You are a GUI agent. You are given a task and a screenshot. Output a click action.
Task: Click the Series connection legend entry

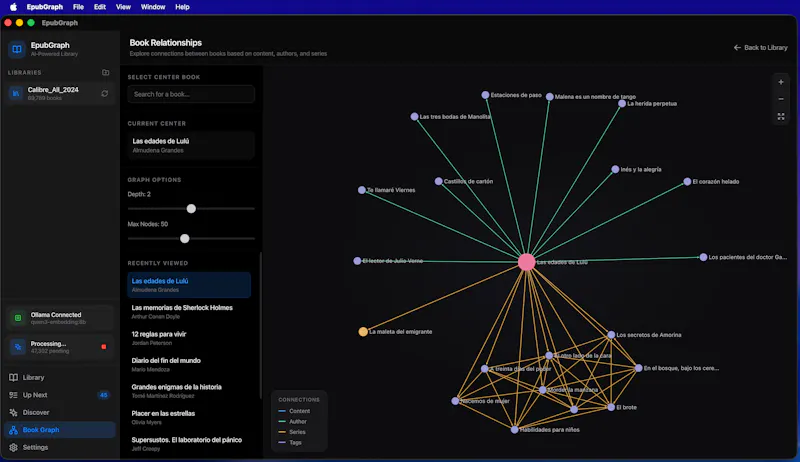292,432
